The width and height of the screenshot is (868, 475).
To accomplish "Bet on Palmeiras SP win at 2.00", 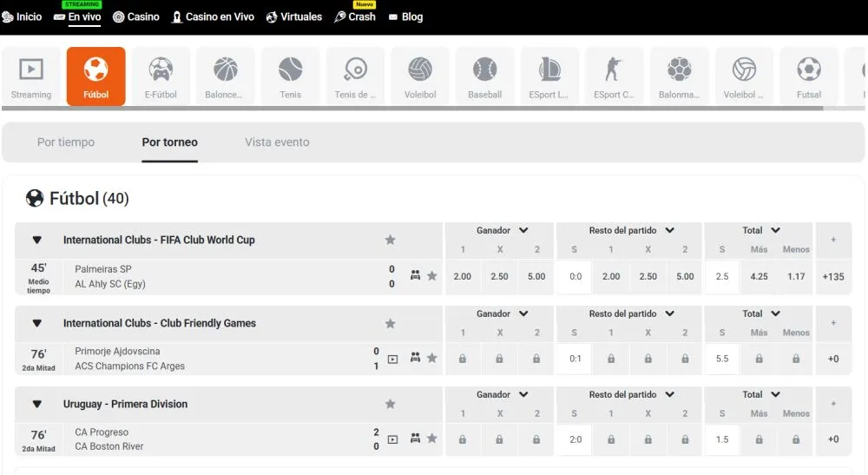I will [x=463, y=277].
